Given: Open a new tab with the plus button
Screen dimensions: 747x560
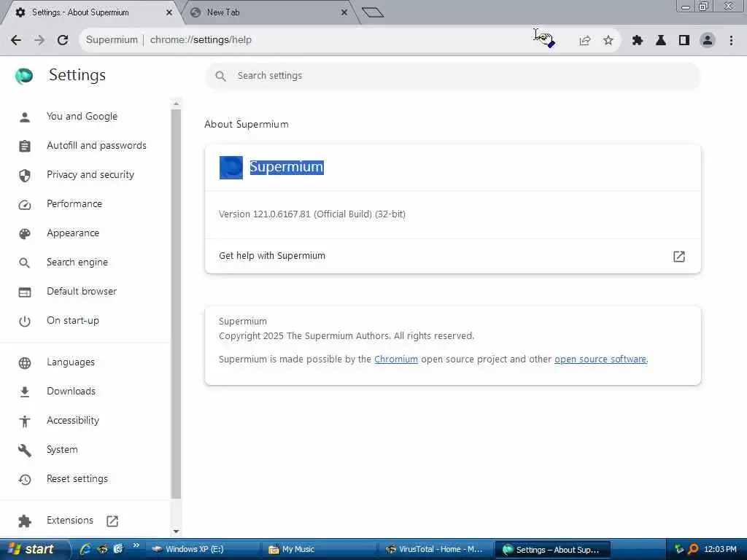Looking at the screenshot, I should coord(373,12).
